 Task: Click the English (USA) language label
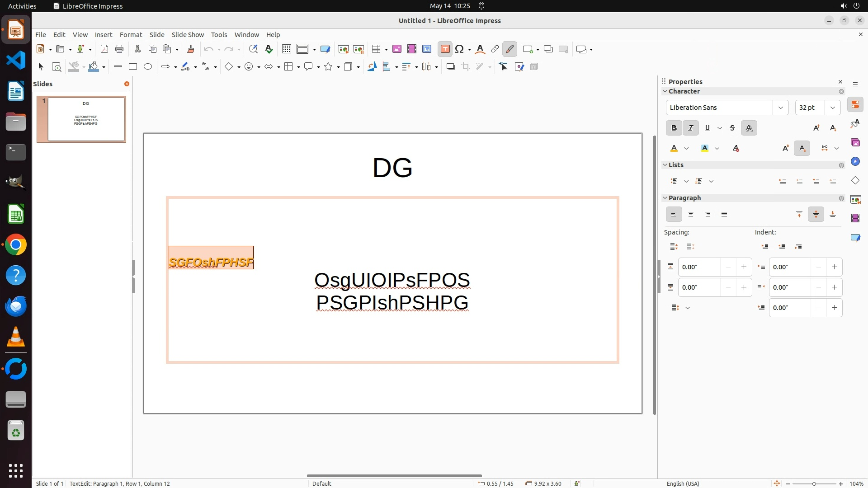click(x=683, y=483)
